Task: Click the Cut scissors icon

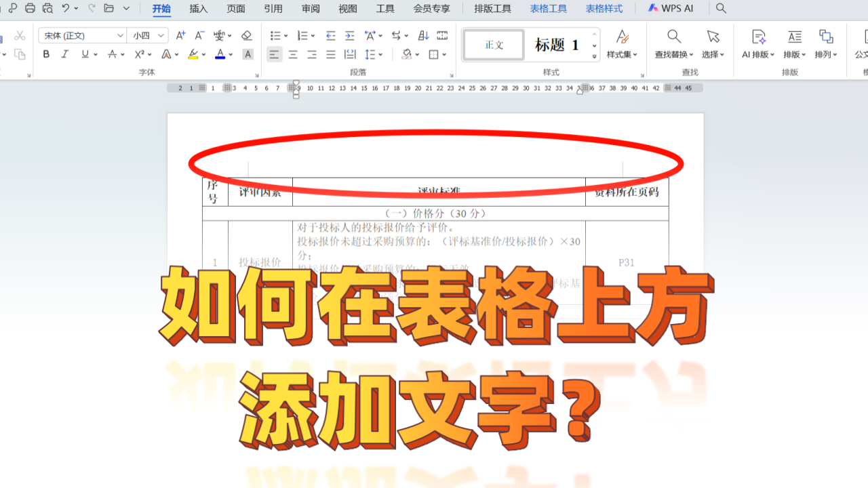Action: coord(20,35)
